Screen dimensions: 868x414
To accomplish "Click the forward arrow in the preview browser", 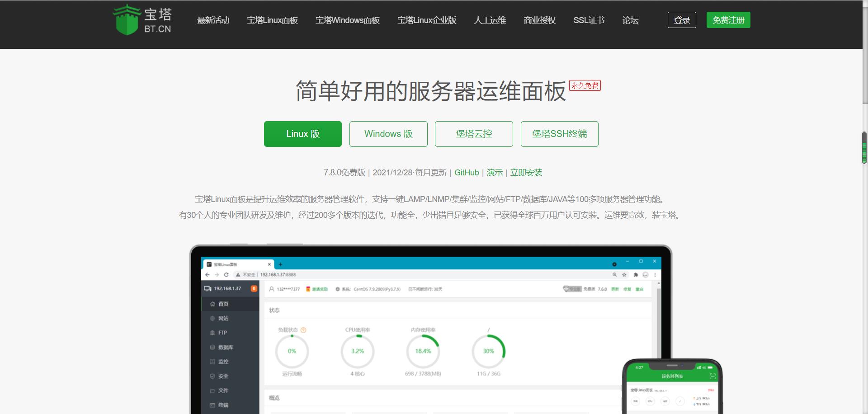I will coord(217,275).
